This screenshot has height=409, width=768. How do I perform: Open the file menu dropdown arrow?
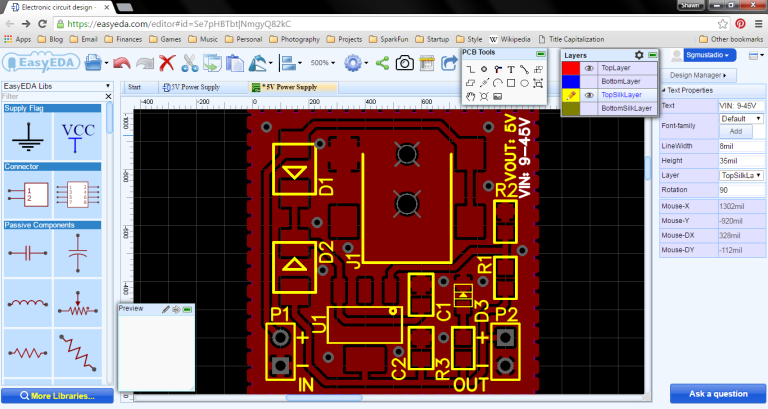pos(106,63)
